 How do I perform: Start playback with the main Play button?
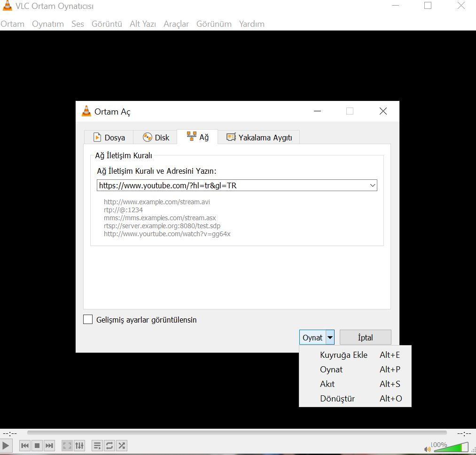pos(6,446)
